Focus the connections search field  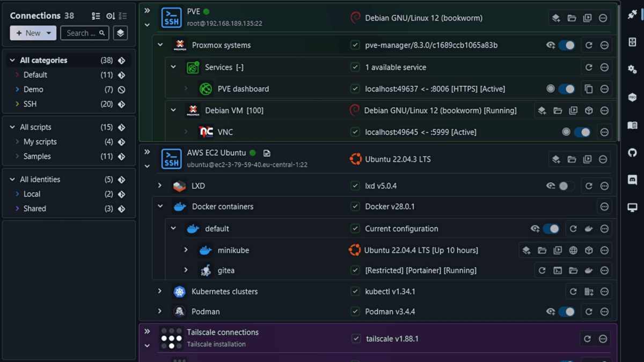click(85, 33)
